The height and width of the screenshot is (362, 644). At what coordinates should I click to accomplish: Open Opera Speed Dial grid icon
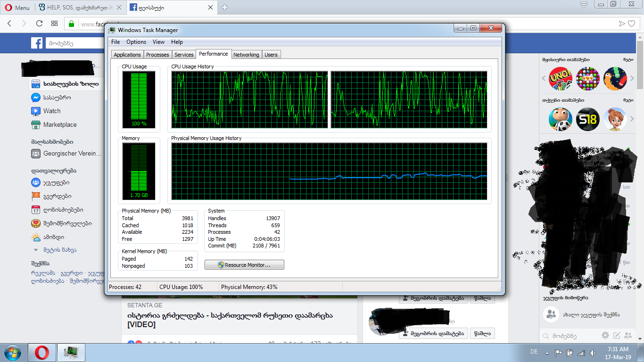click(x=54, y=24)
